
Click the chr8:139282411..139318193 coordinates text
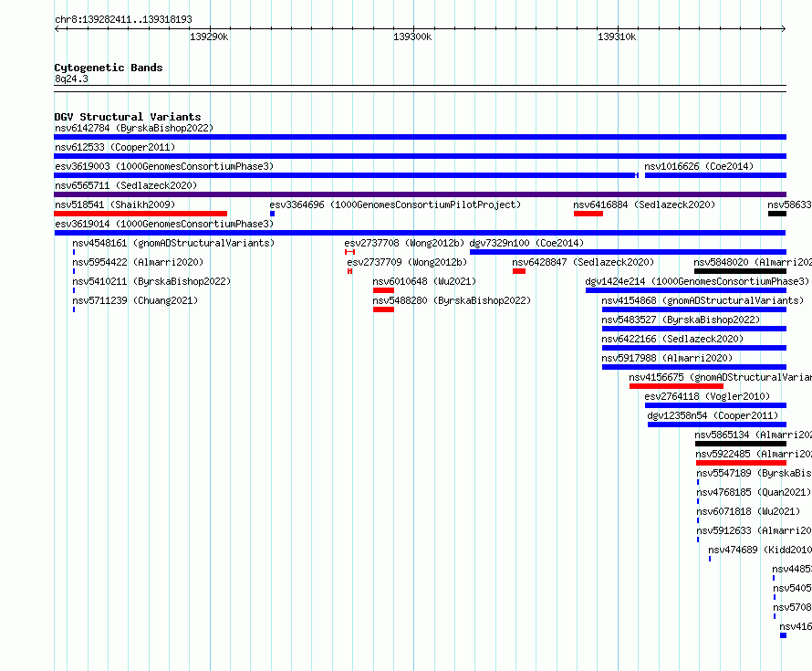coord(124,20)
